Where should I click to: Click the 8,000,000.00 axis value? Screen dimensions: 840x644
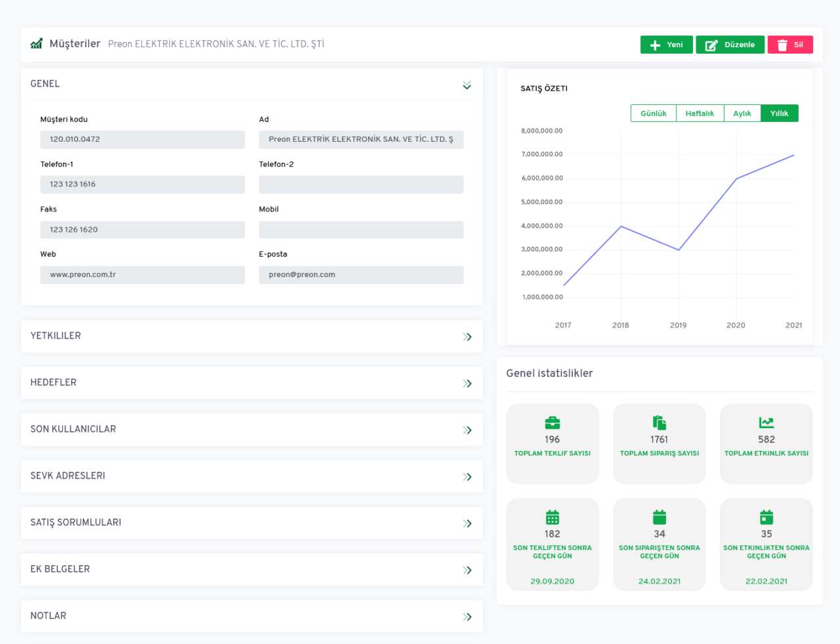tap(542, 131)
